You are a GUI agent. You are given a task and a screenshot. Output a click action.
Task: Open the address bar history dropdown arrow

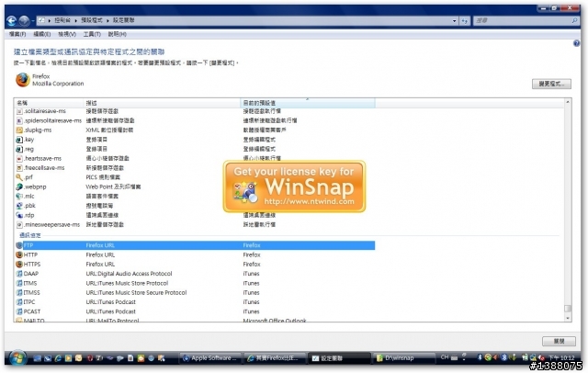(x=455, y=20)
